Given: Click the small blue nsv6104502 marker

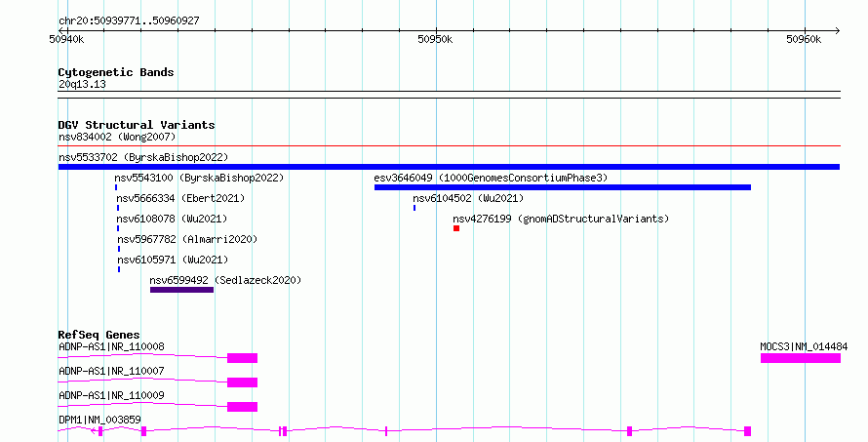Looking at the screenshot, I should (414, 208).
